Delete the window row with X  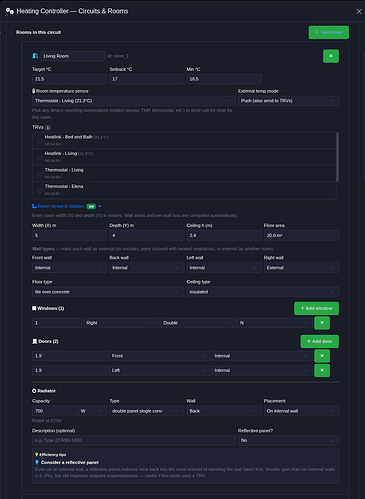coord(322,323)
